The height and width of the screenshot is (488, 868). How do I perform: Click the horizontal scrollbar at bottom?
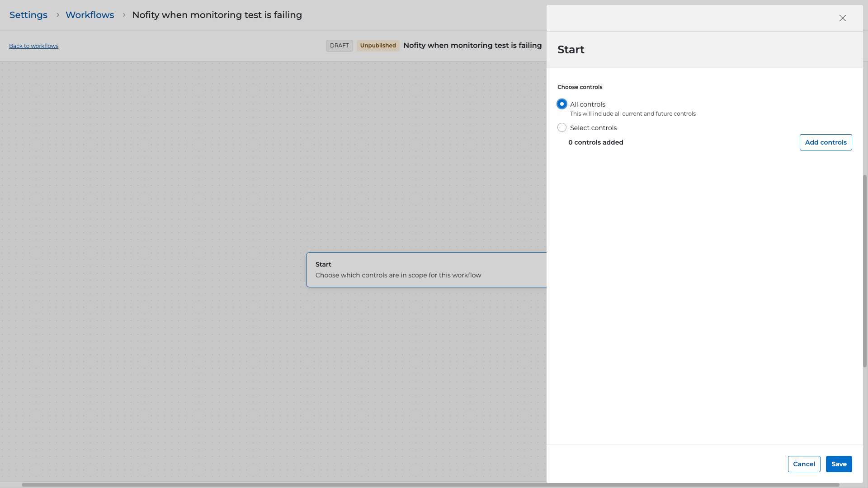coord(429,485)
